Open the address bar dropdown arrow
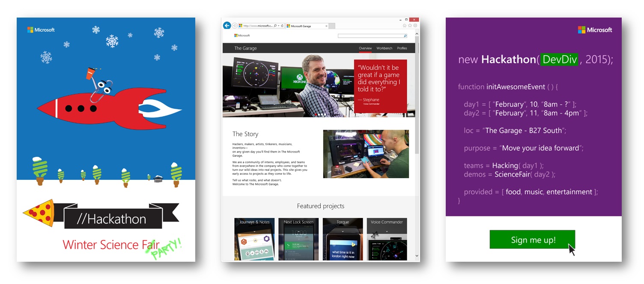The width and height of the screenshot is (644, 284). coord(279,26)
